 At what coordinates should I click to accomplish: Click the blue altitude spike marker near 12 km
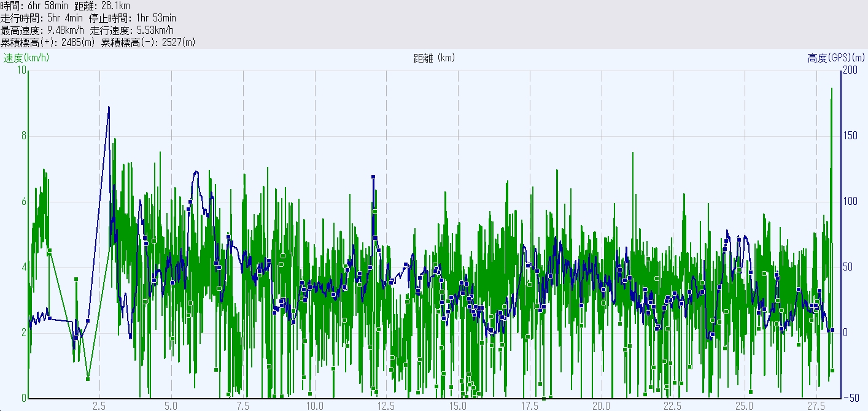pos(373,177)
